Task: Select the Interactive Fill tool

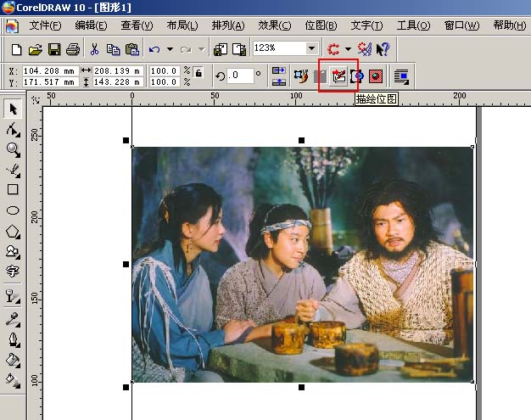Action: coord(13,380)
